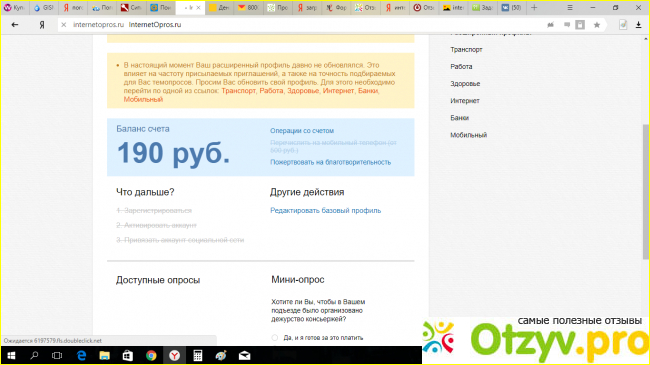Go back with the browser back arrow

coord(15,25)
